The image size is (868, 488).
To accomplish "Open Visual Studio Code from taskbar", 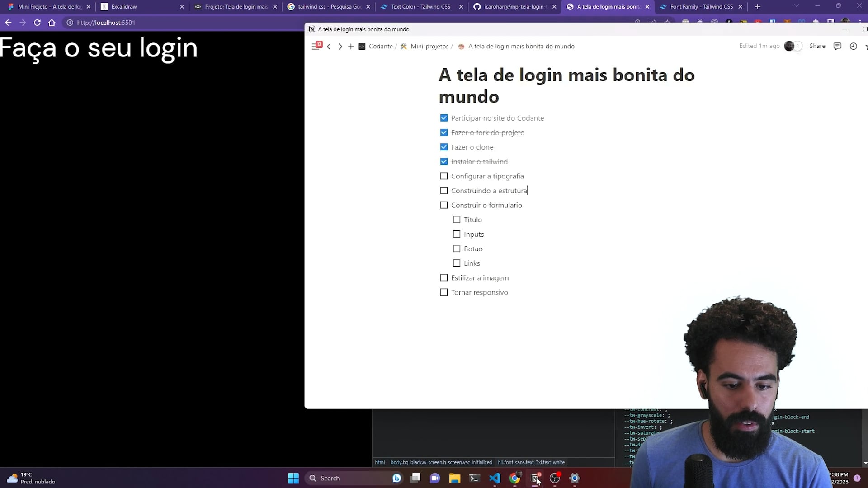I will point(495,478).
